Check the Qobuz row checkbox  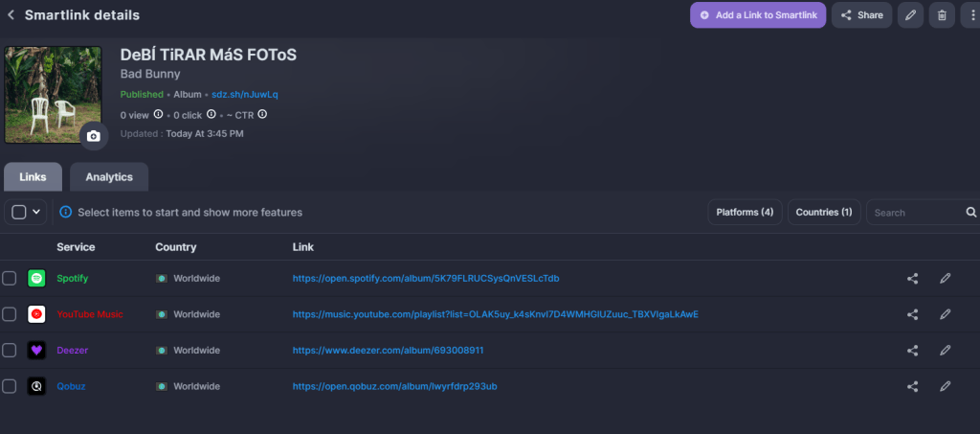(x=10, y=387)
